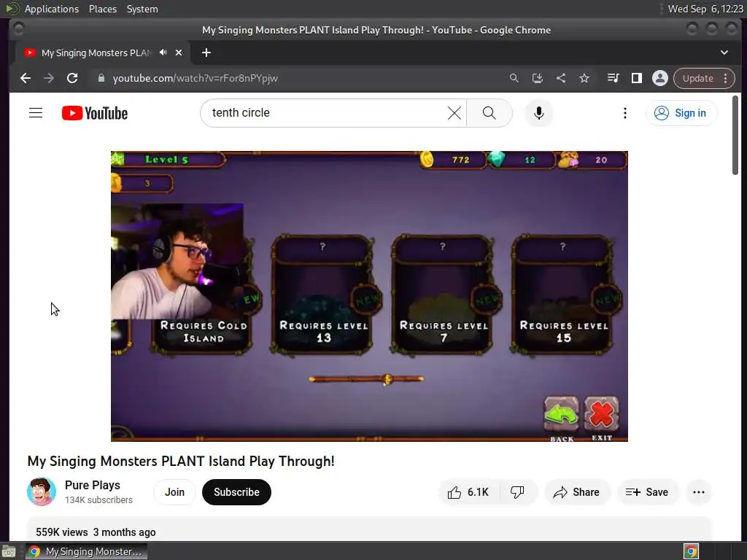Screen dimensions: 747x560
Task: Subscribe to Pure Plays
Action: [x=236, y=492]
